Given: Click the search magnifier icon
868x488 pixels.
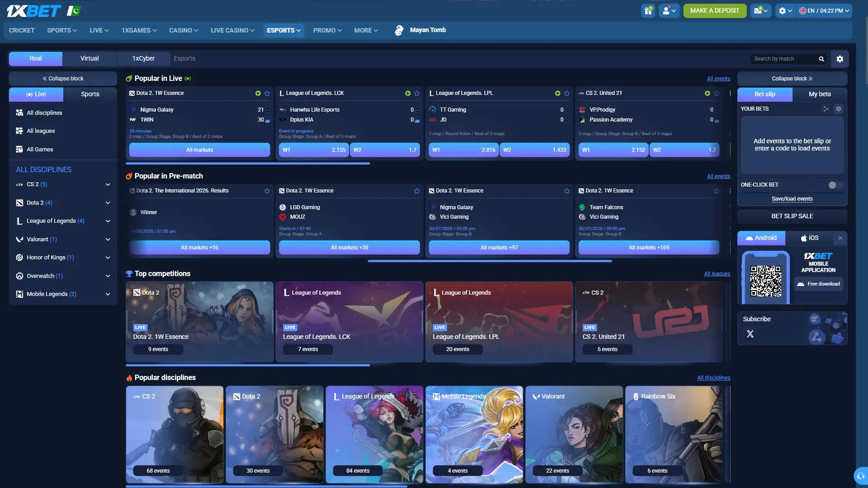Looking at the screenshot, I should (x=821, y=59).
